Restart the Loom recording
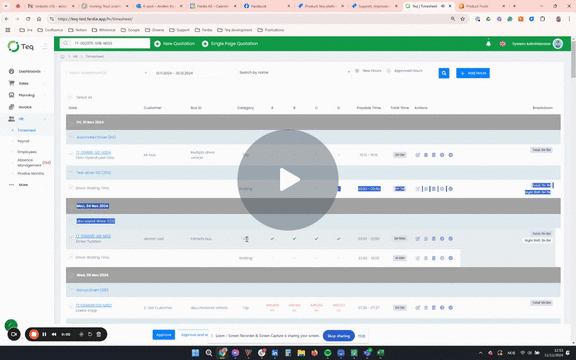 (x=90, y=334)
